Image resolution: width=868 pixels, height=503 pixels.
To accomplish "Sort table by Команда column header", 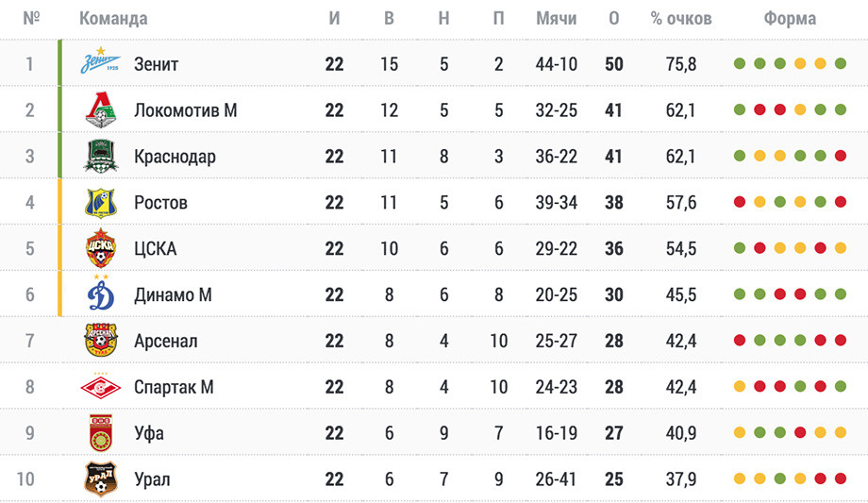I will [x=113, y=18].
